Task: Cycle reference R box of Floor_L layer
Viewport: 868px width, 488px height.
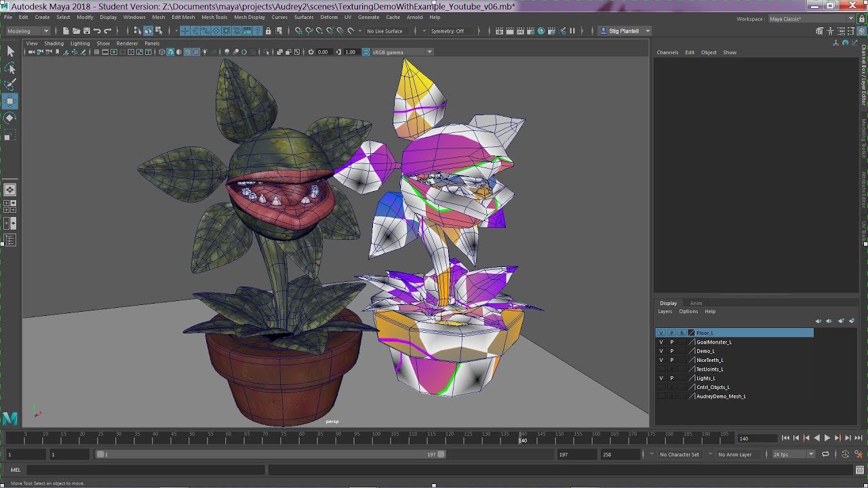Action: coord(682,333)
